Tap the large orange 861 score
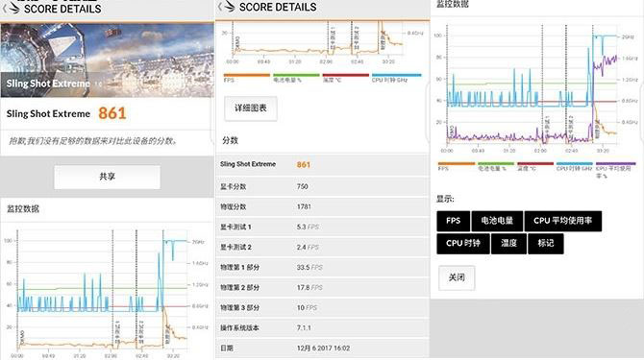 click(112, 113)
